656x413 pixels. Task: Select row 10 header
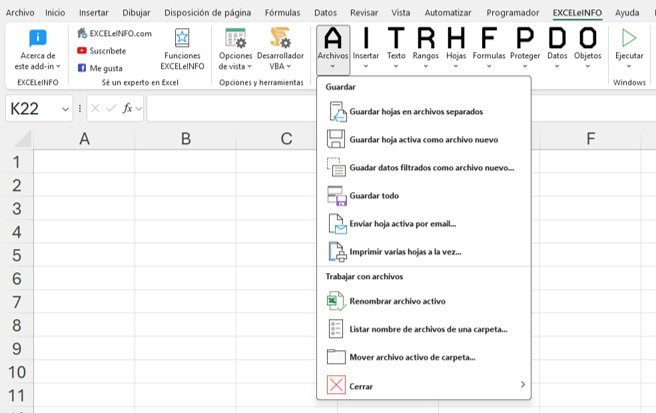[x=17, y=372]
